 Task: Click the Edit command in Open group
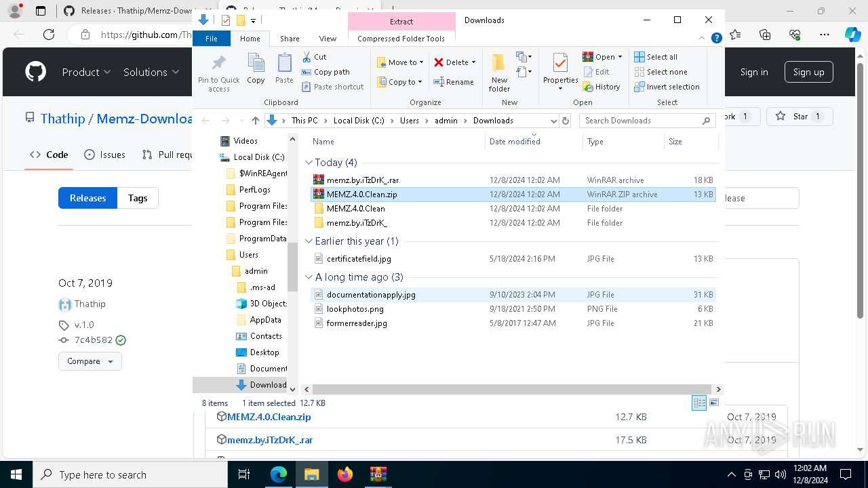(596, 72)
